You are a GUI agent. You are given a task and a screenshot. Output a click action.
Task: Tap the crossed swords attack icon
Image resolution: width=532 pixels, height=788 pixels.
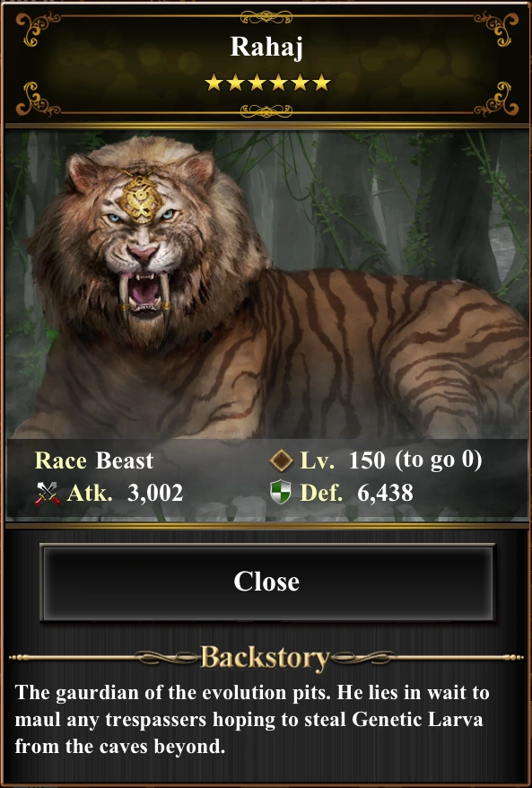click(48, 493)
